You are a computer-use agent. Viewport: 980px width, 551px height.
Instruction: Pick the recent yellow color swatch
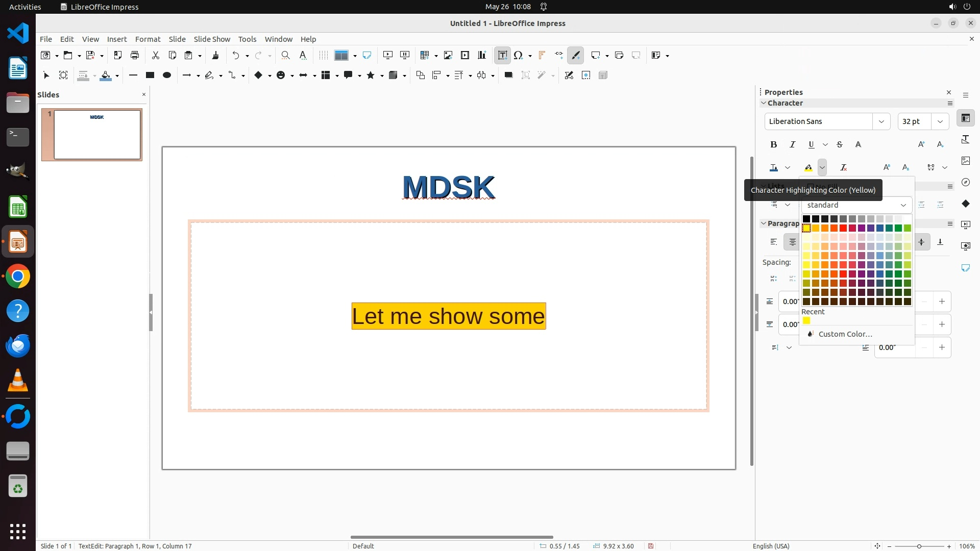pos(806,321)
